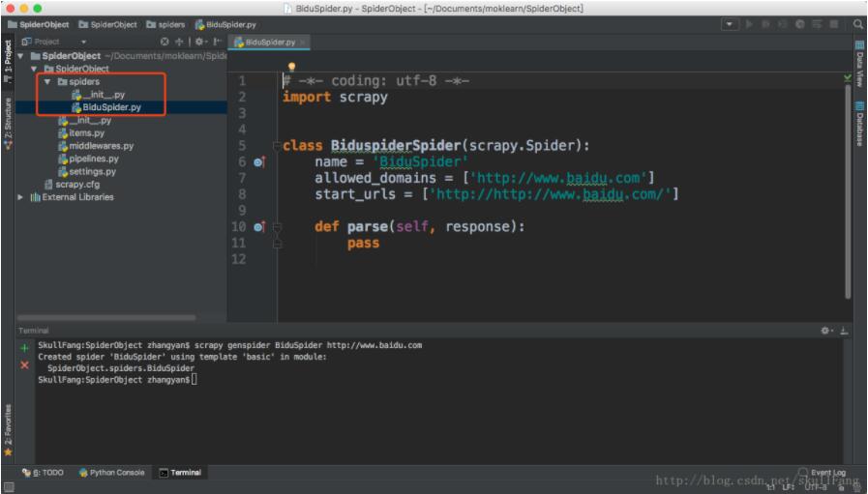The width and height of the screenshot is (868, 494).
Task: Click the editor vertical scrollbar
Action: (848, 190)
